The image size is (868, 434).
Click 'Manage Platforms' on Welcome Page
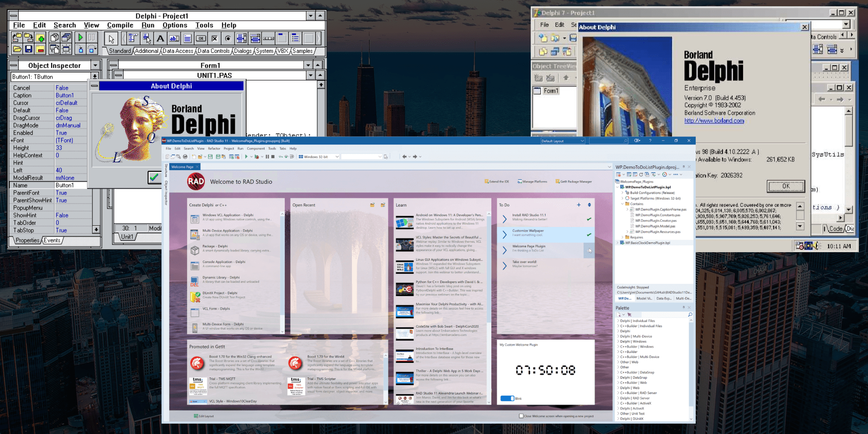[532, 181]
